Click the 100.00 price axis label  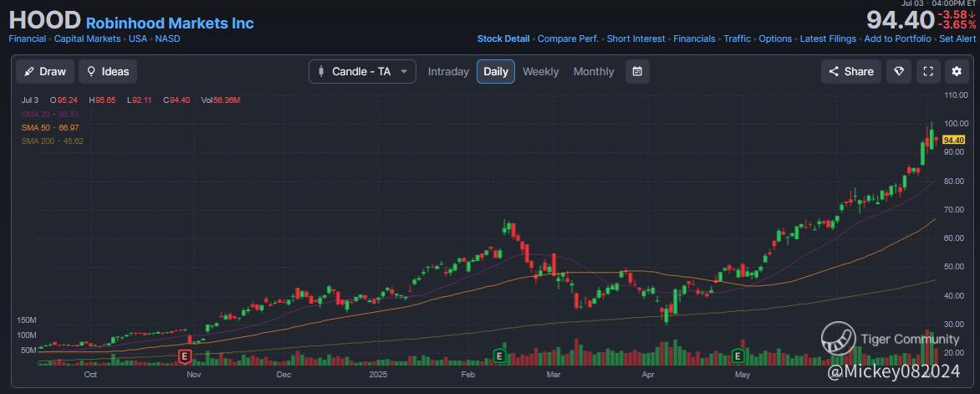(955, 124)
